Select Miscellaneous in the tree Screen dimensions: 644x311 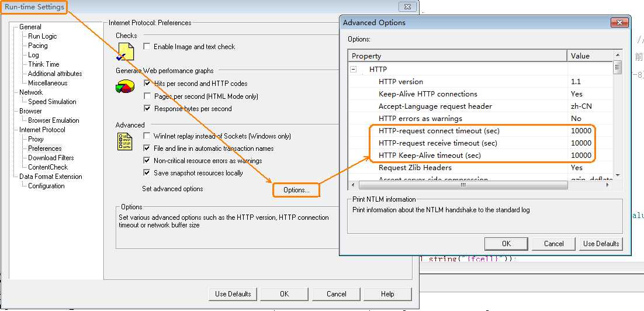[x=48, y=83]
